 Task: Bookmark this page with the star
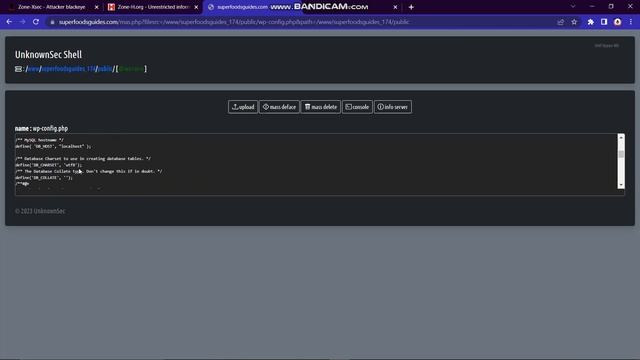tap(574, 22)
